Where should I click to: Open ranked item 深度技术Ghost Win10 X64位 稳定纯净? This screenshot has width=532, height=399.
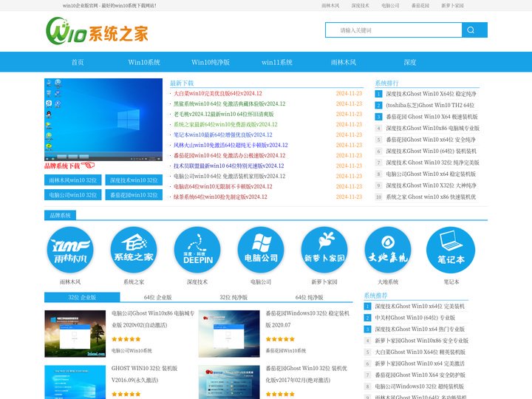(431, 94)
